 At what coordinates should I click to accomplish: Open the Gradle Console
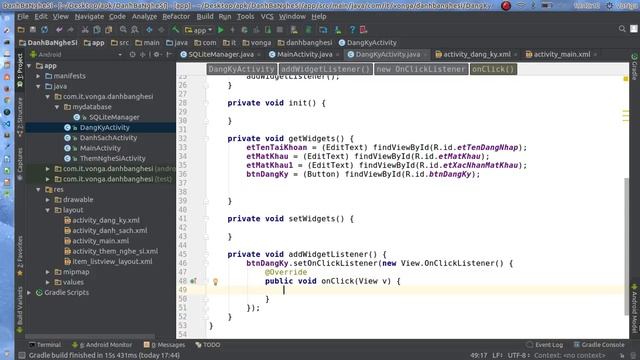pyautogui.click(x=599, y=345)
